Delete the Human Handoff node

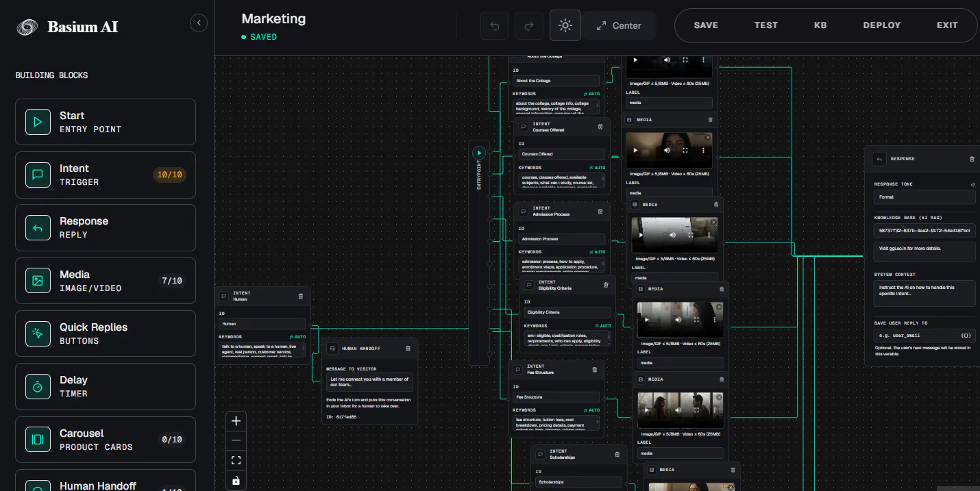click(408, 349)
